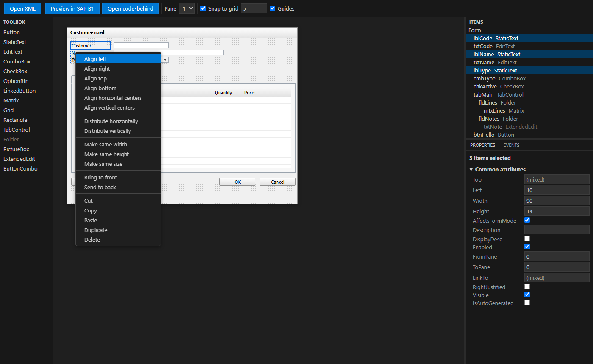Click the Cancel button on the form

[x=277, y=182]
